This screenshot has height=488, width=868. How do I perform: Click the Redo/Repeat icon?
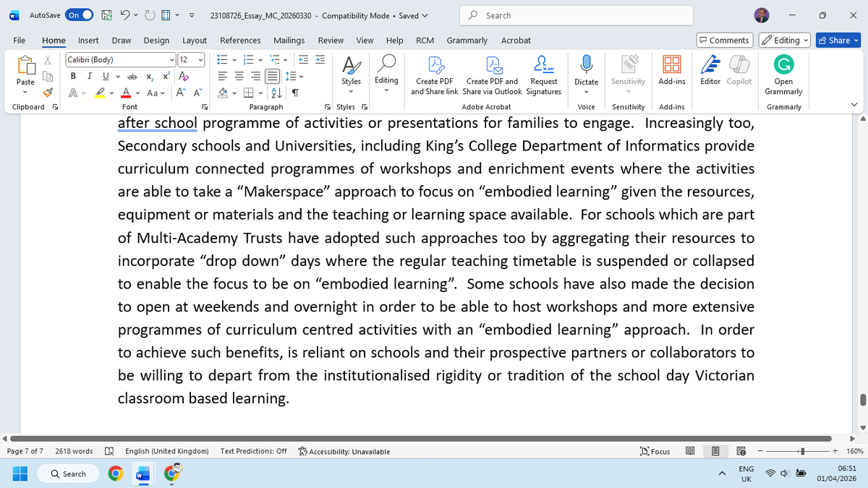(150, 15)
